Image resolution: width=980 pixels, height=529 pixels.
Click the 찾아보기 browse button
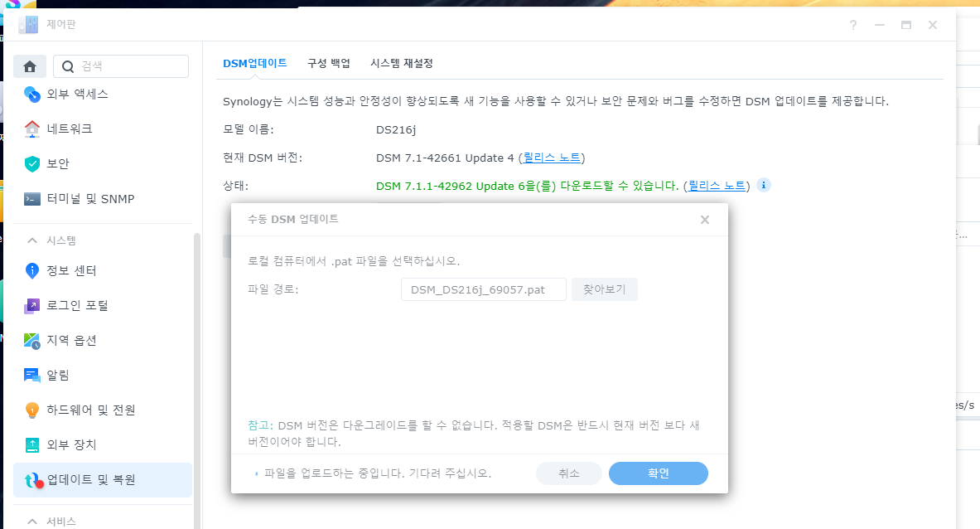pyautogui.click(x=605, y=289)
